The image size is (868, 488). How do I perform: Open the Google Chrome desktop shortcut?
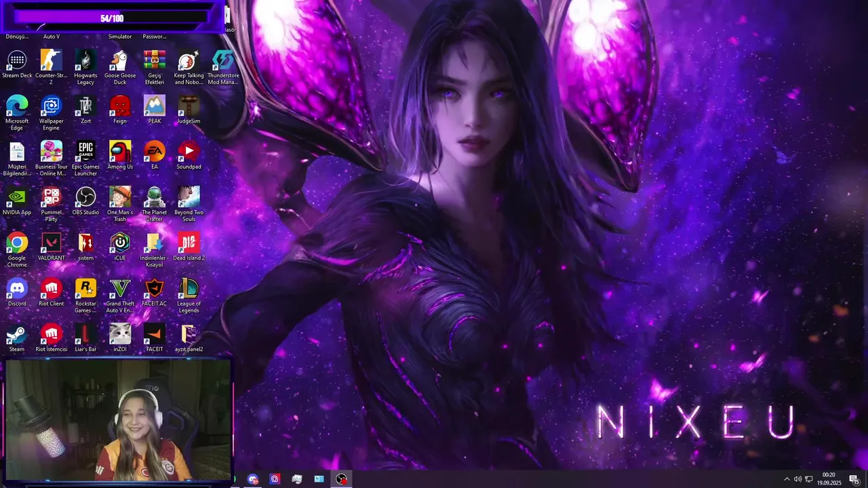pos(17,249)
